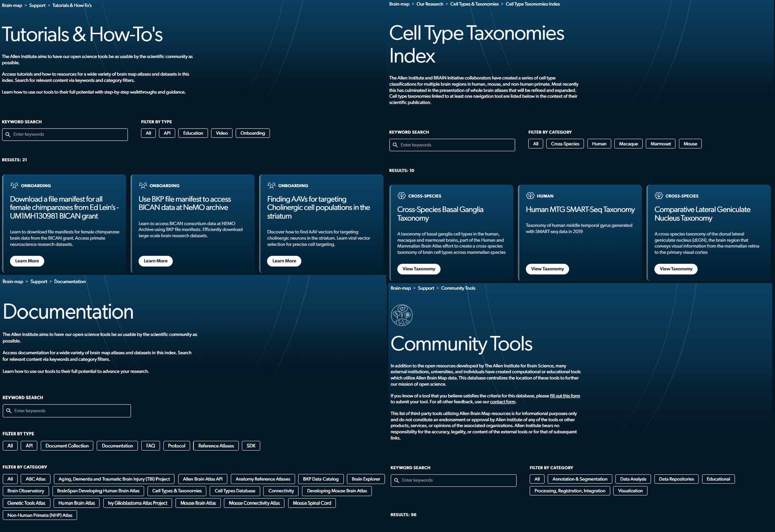Click the brain icon on Cross-Species Basal Ganglia card
The height and width of the screenshot is (532, 775).
pyautogui.click(x=401, y=196)
